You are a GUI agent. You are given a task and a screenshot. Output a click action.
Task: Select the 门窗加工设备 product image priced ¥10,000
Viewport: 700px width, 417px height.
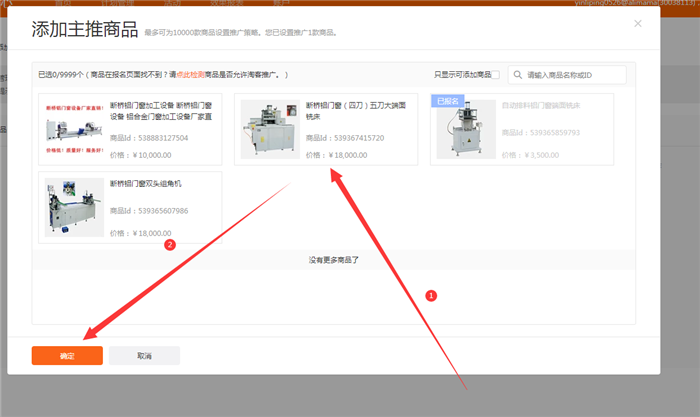tap(73, 130)
